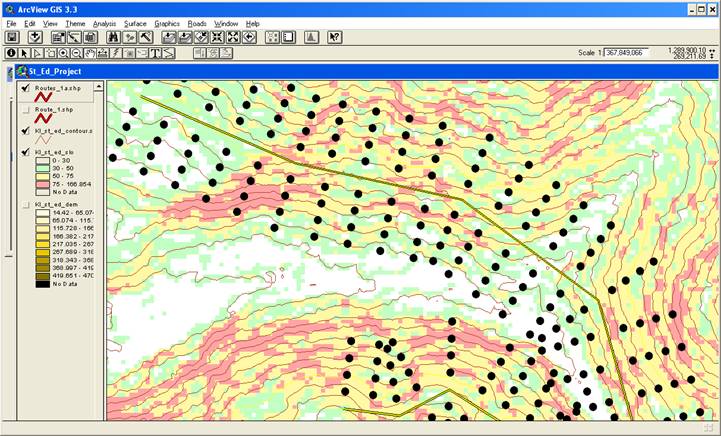Viewport: 721px width, 436px height.
Task: Click the Save Project icon
Action: [x=12, y=37]
